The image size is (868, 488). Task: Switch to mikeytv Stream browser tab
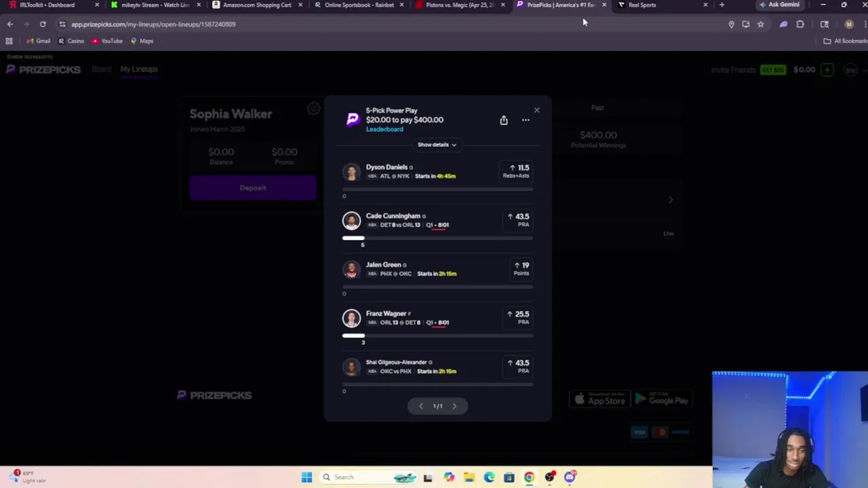(155, 5)
